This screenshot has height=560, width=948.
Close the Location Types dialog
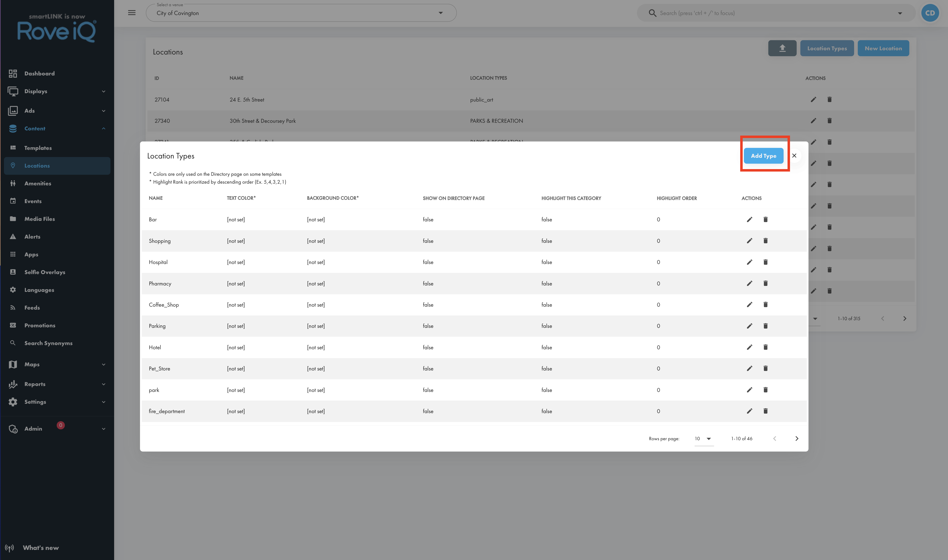click(794, 156)
